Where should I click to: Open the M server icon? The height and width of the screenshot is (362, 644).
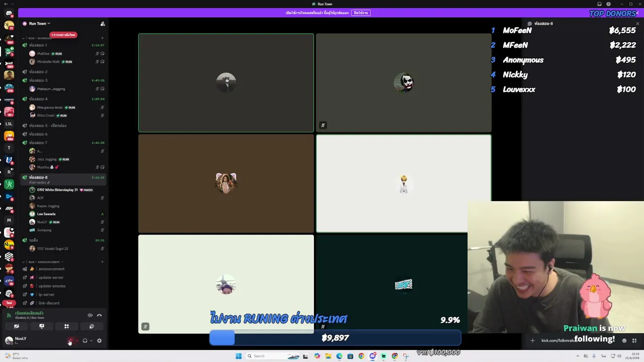click(9, 220)
